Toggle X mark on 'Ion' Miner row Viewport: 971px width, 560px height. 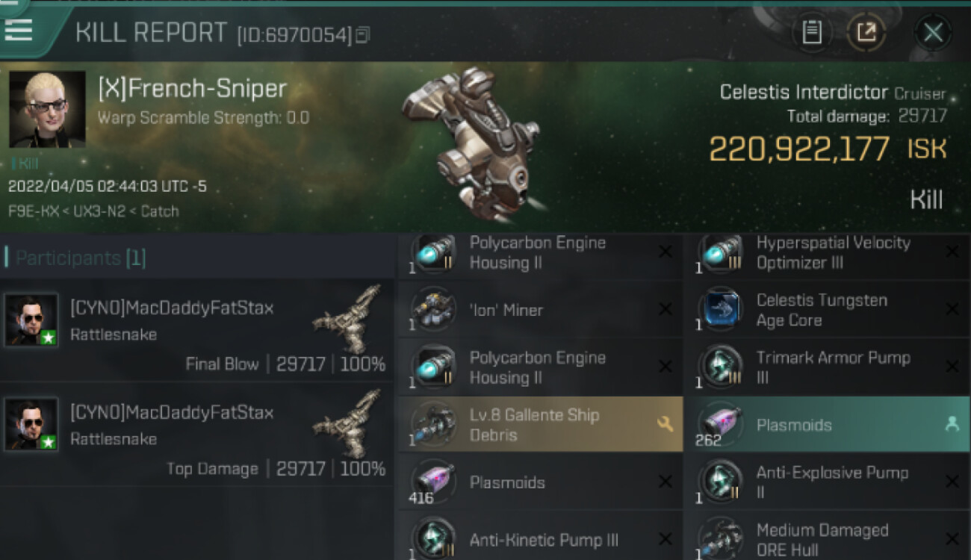click(664, 309)
